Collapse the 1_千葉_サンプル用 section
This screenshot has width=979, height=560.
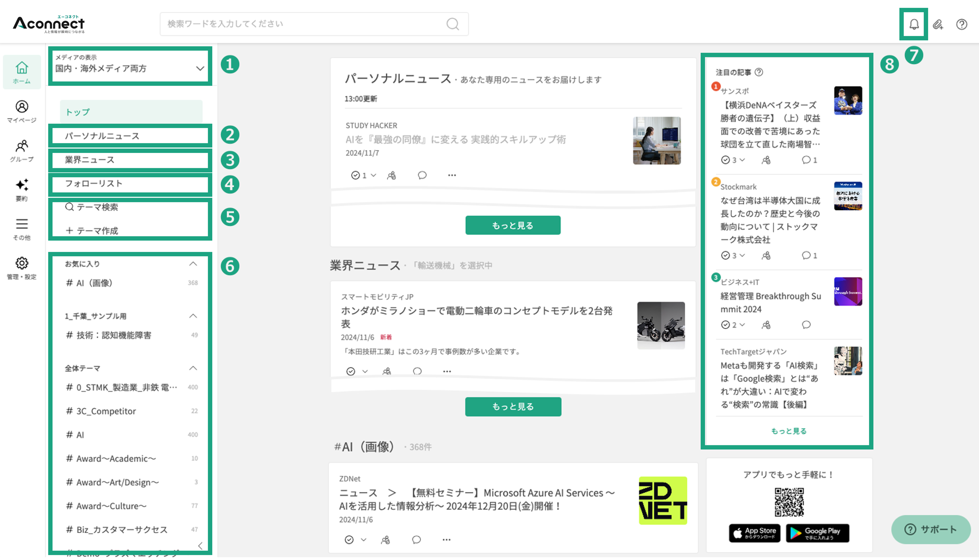(x=193, y=316)
